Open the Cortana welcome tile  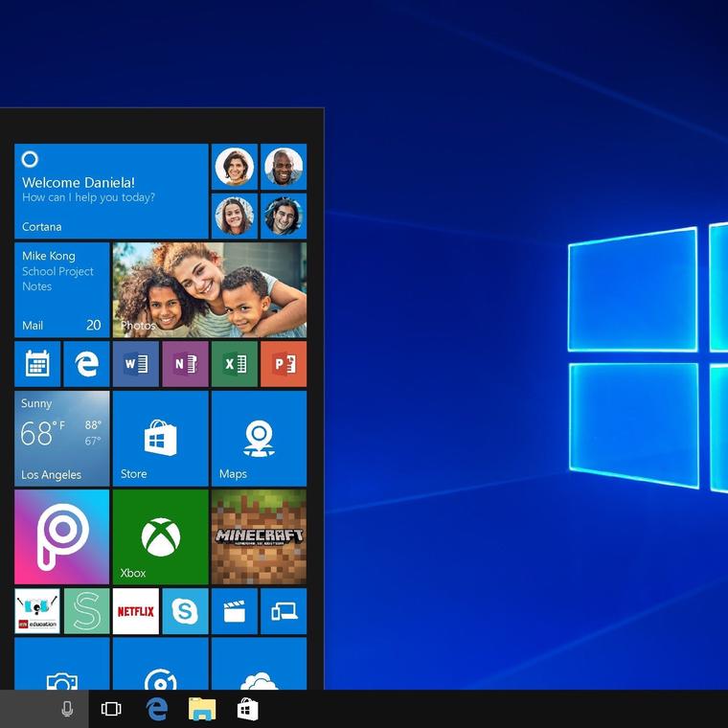point(111,192)
